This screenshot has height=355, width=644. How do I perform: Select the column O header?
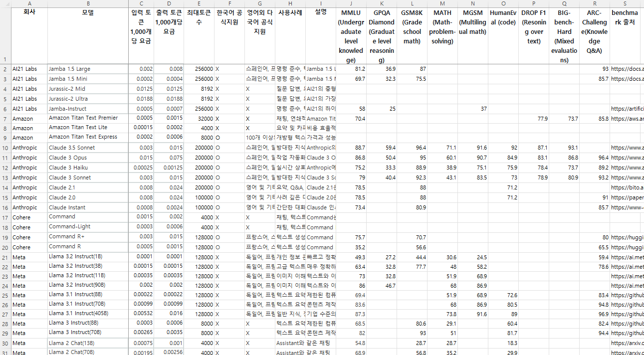tap(503, 3)
